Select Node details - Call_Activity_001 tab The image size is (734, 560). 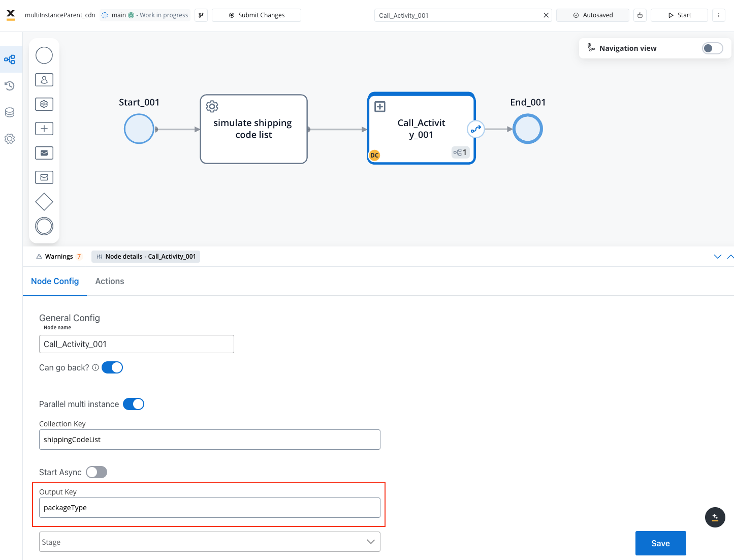[x=146, y=257]
